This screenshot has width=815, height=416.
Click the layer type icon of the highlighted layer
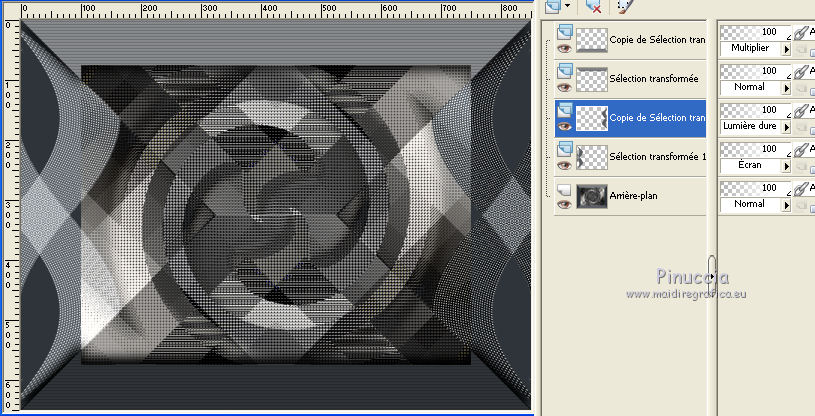pyautogui.click(x=564, y=110)
